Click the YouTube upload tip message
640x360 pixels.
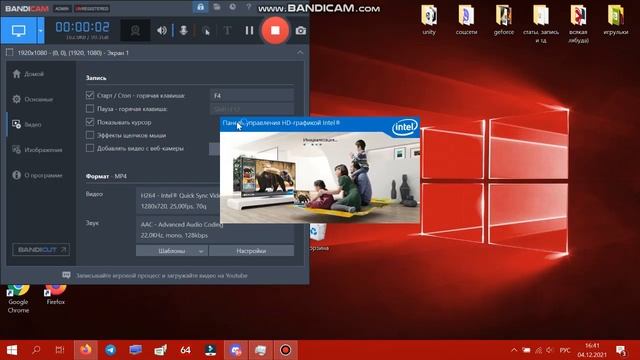point(155,276)
